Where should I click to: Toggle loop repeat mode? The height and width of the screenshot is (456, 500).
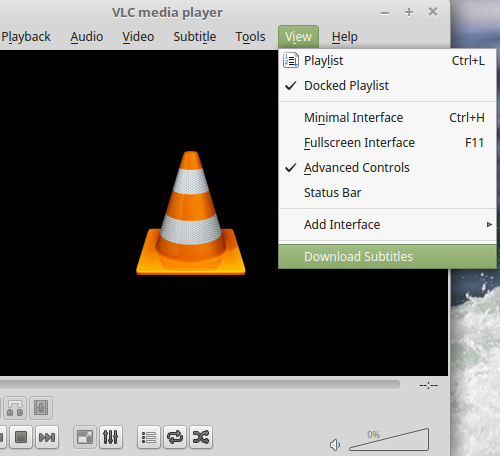pos(175,437)
